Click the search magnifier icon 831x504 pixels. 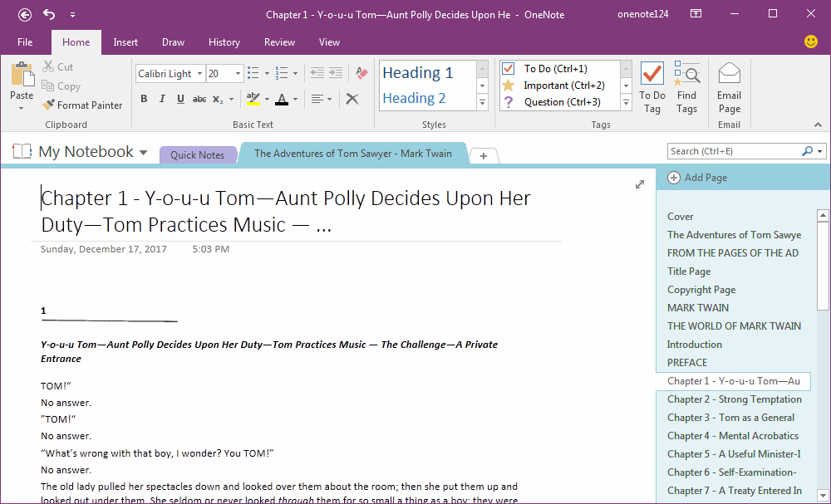click(x=807, y=151)
